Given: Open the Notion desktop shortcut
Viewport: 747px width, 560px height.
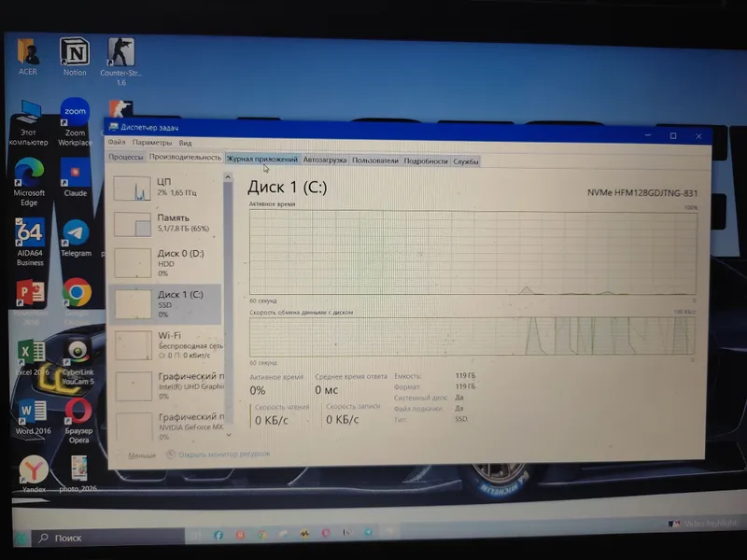Looking at the screenshot, I should (75, 57).
